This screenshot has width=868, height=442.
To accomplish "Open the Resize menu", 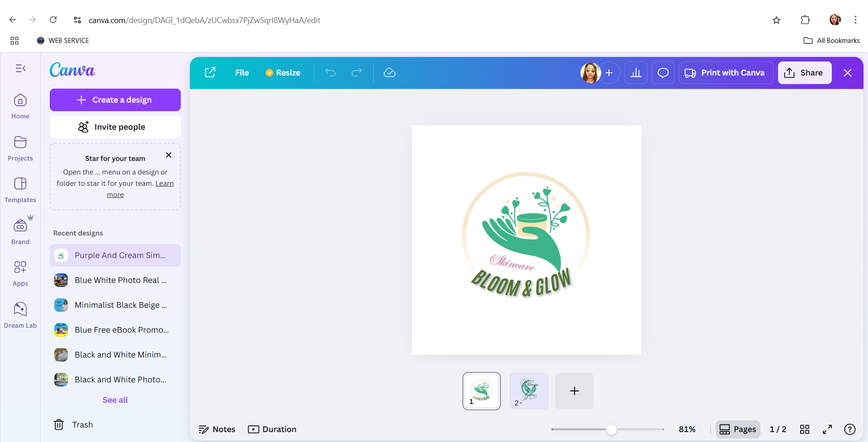I will click(x=283, y=73).
